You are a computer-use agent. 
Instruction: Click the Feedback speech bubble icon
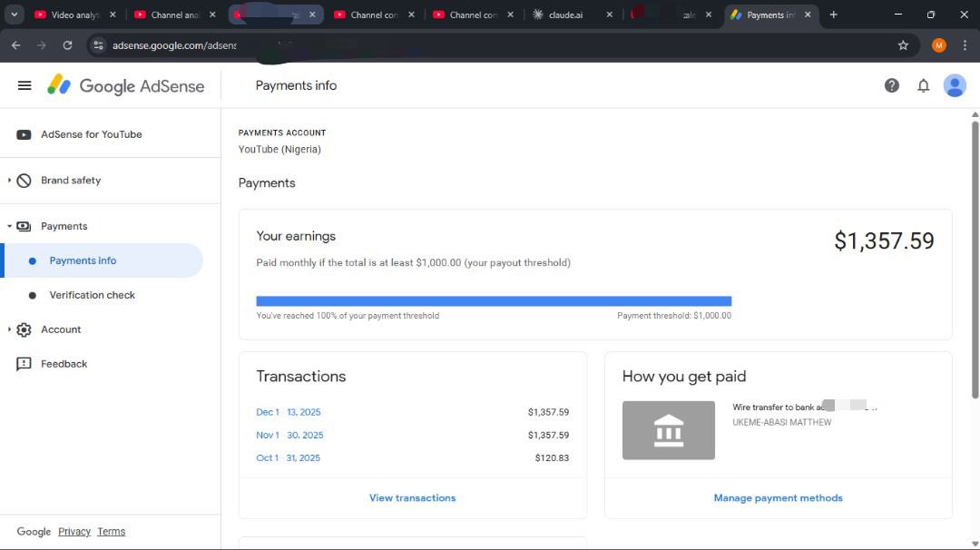click(x=24, y=364)
